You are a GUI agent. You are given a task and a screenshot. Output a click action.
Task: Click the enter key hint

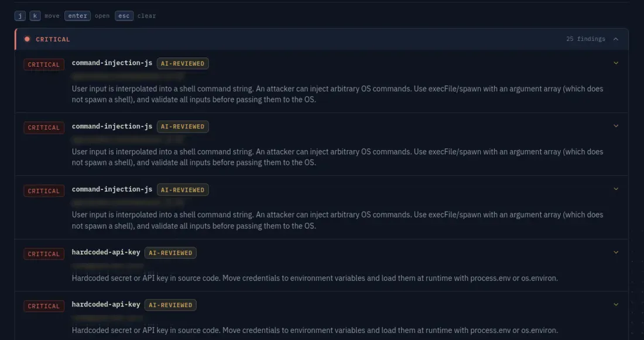point(78,16)
